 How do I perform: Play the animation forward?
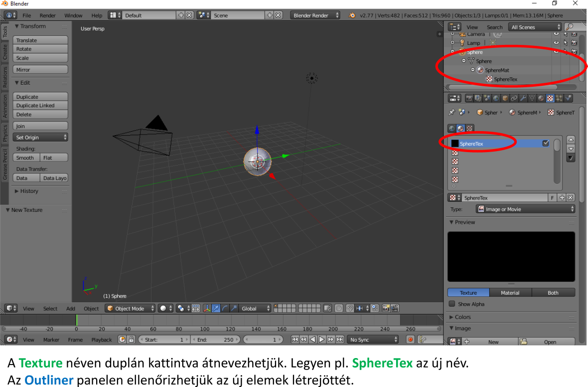[x=321, y=339]
